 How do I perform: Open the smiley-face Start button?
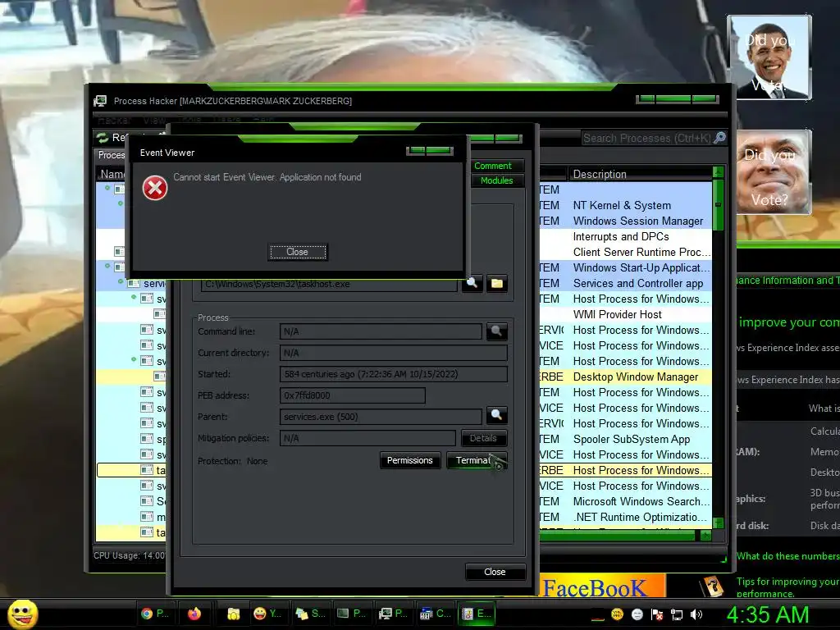point(22,614)
